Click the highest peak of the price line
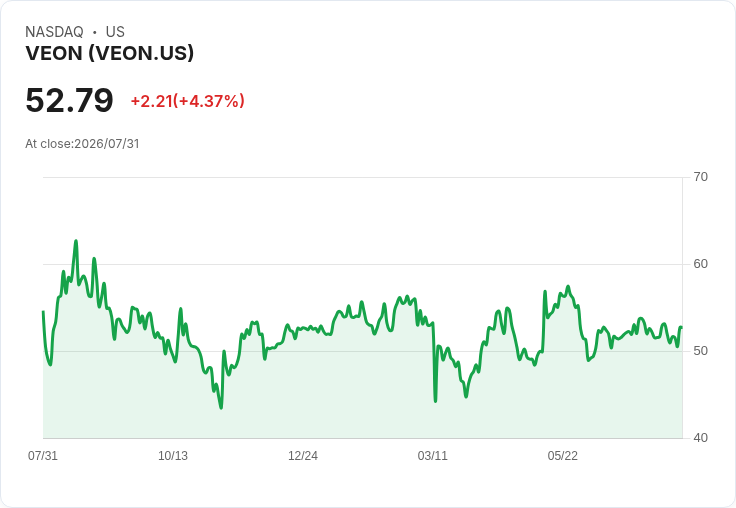 click(x=76, y=241)
